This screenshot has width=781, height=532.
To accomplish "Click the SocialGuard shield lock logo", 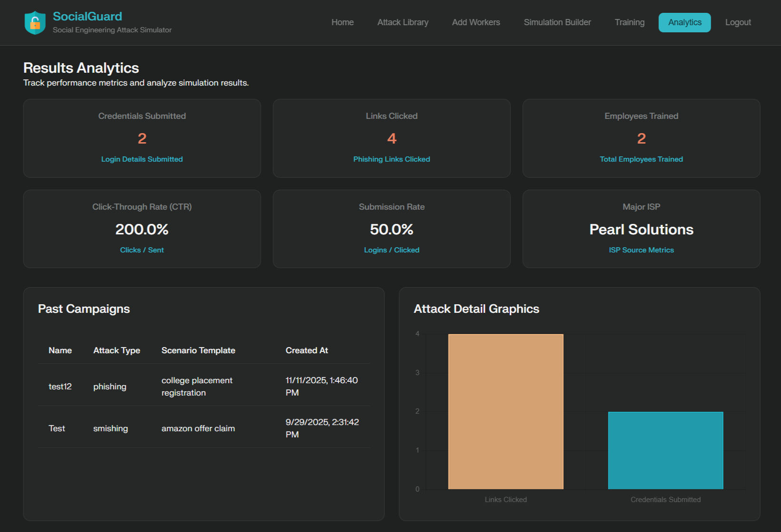I will 34,22.
